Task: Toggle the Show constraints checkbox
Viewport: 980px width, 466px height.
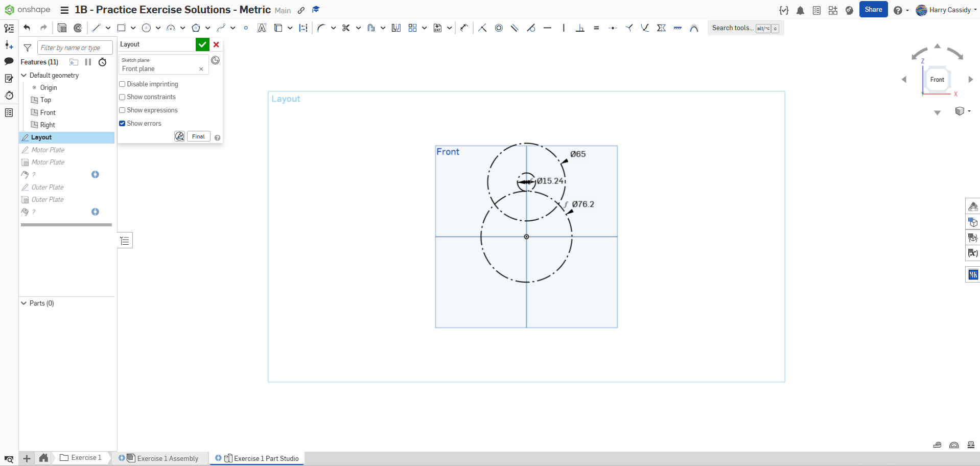Action: (122, 97)
